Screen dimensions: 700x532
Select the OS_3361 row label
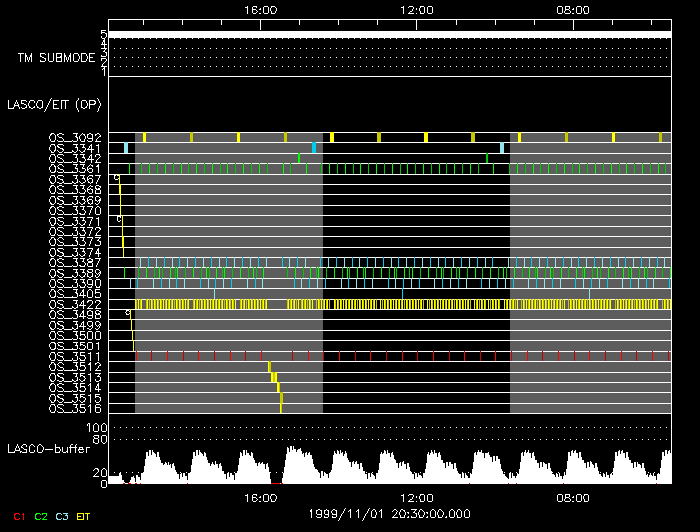pyautogui.click(x=74, y=169)
